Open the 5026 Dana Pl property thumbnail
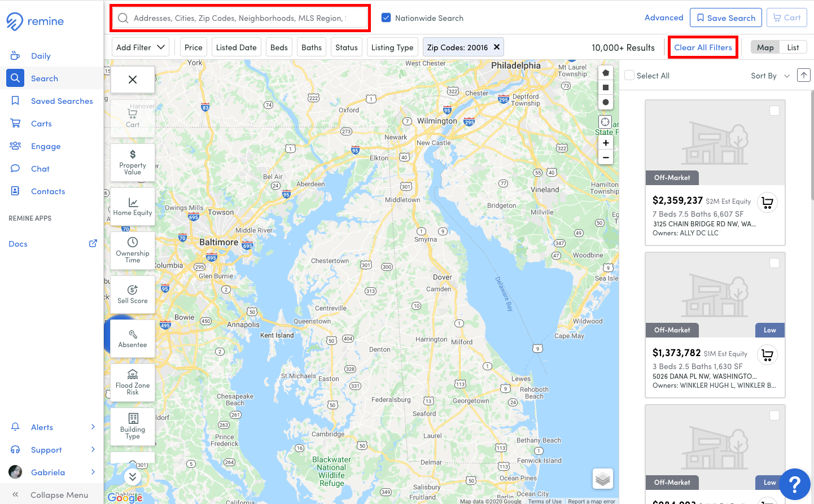 715,295
